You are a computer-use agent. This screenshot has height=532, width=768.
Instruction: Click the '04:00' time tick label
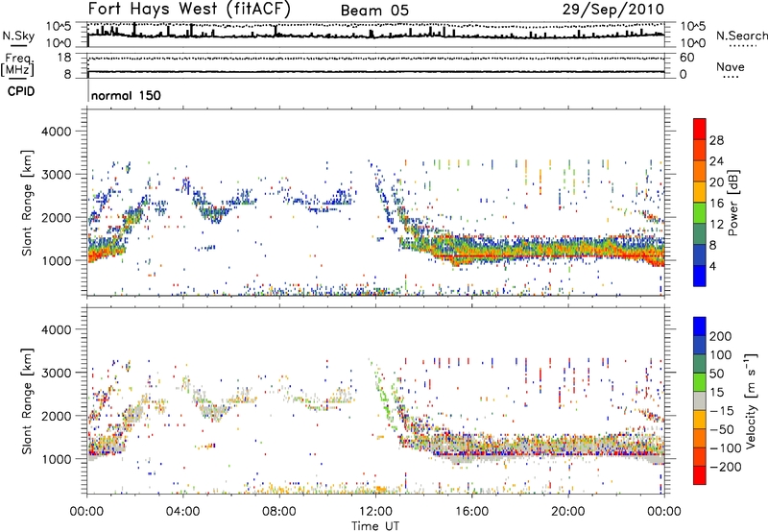click(x=183, y=512)
